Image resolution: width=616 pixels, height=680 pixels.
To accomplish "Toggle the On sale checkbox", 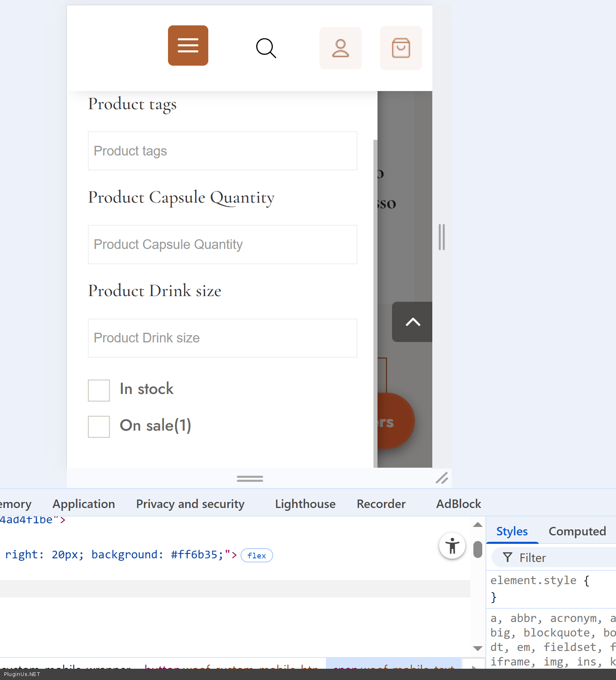I will (99, 427).
